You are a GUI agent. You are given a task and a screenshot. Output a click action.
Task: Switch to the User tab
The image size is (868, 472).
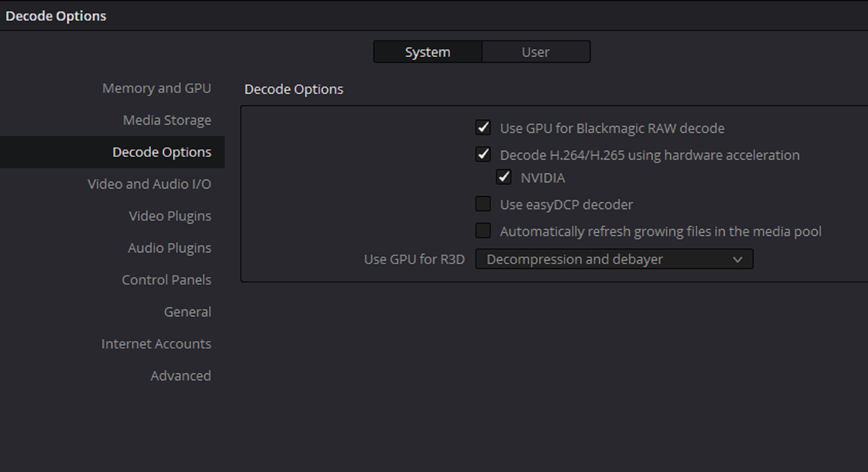pos(536,52)
